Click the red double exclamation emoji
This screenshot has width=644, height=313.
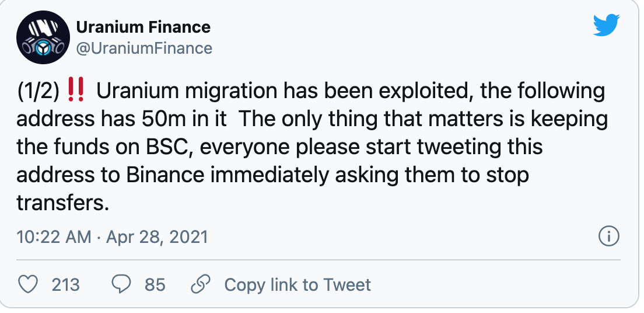point(76,92)
